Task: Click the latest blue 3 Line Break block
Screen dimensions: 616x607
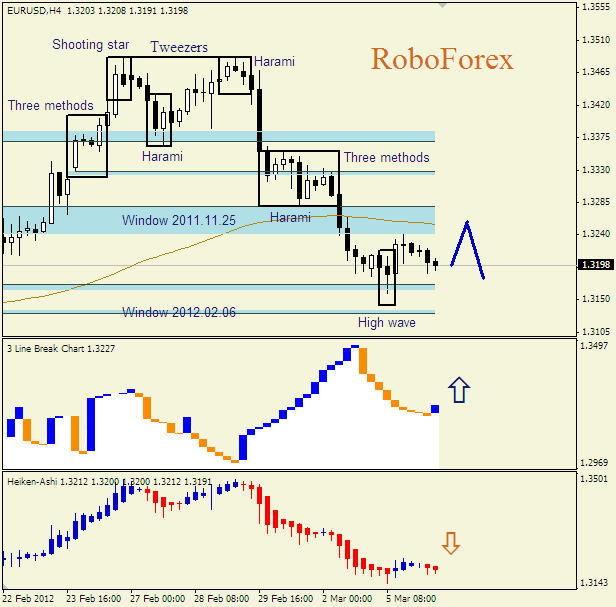Action: (435, 409)
